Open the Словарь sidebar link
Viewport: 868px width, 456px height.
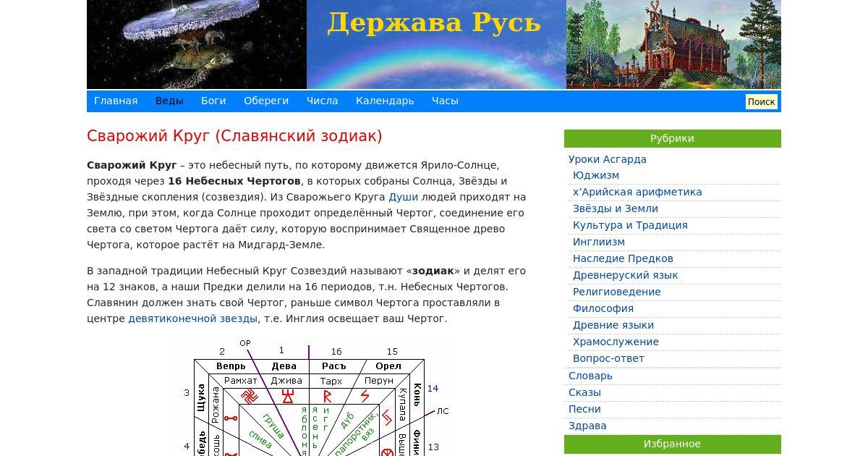(x=590, y=376)
